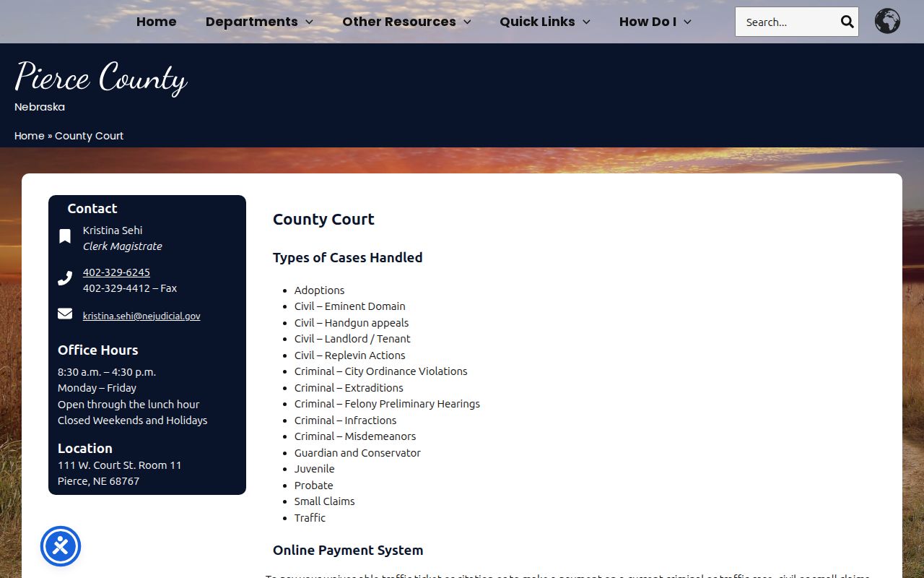Expand the How Do I dropdown

655,22
